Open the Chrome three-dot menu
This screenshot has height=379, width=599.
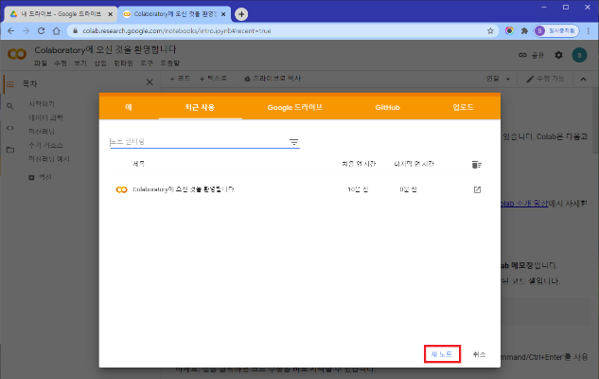click(588, 31)
